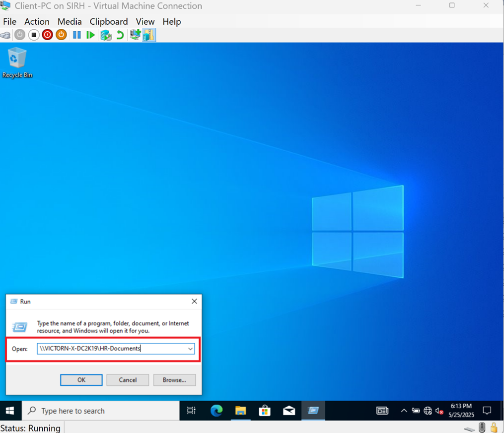Create a checkpoint using toolbar icon

click(x=106, y=35)
